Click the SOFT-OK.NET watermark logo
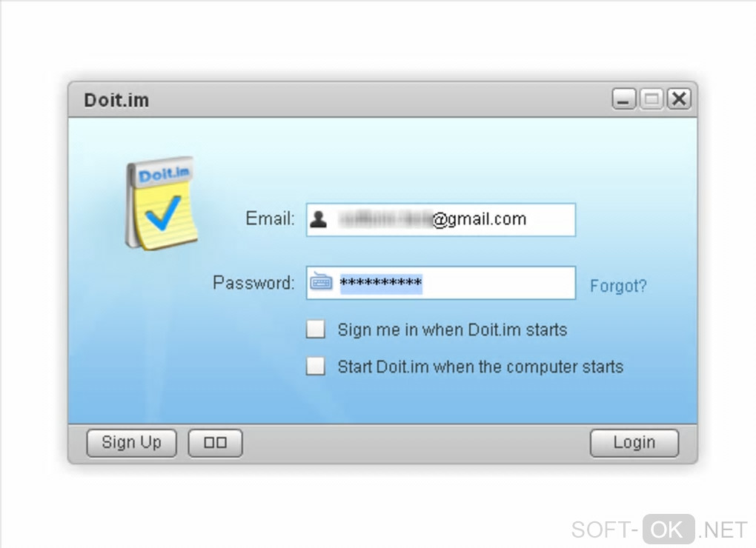The height and width of the screenshot is (548, 756). tap(659, 529)
